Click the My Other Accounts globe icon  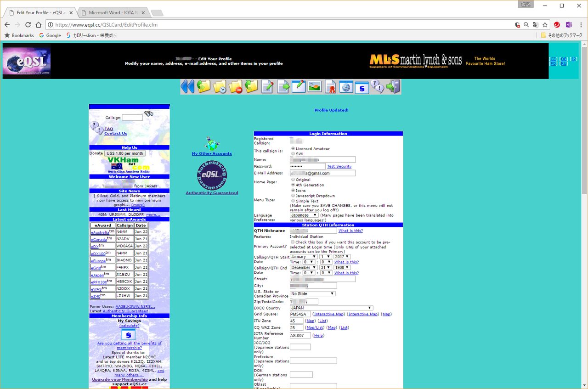click(212, 143)
